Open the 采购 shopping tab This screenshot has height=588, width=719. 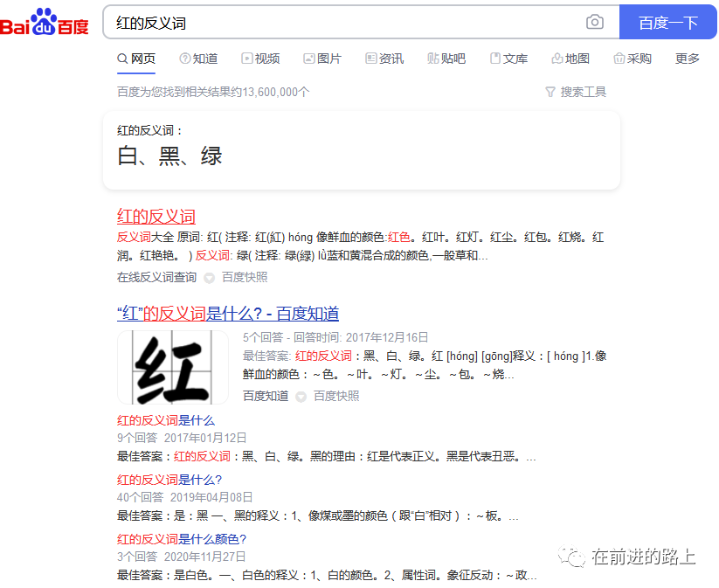coord(633,59)
